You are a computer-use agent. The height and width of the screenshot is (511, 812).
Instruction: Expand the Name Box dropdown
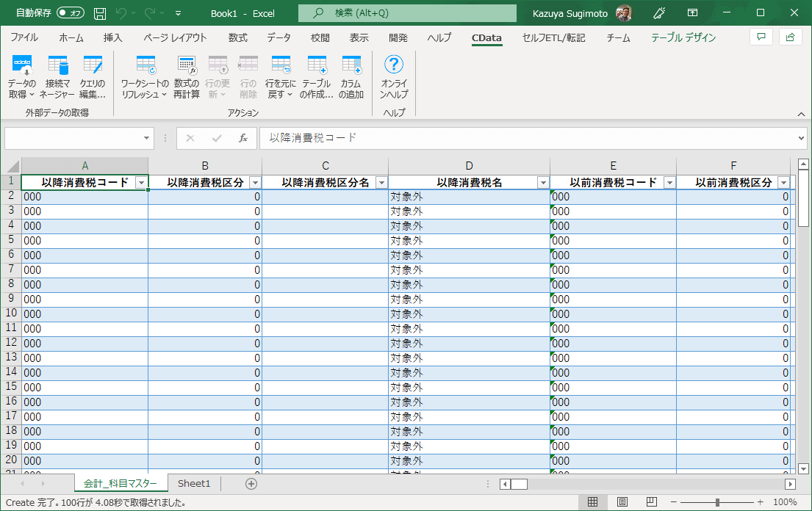coord(148,138)
